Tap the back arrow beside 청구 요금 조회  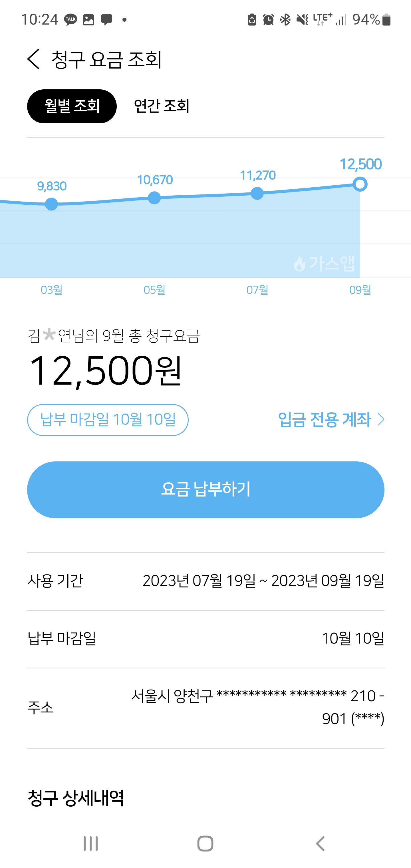(x=34, y=59)
